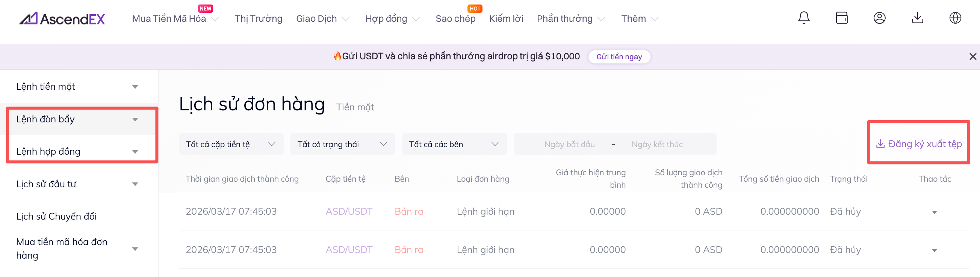Open "Lịch sử Chuyển đổi" in sidebar
Screen dimensions: 980x277
click(56, 216)
